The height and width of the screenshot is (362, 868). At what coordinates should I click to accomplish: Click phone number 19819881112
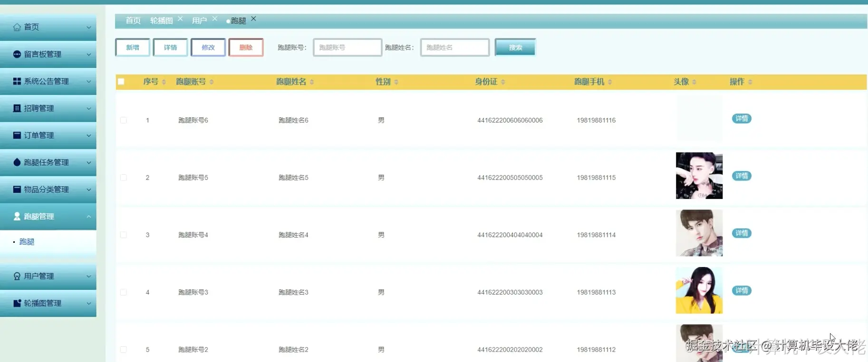(596, 350)
